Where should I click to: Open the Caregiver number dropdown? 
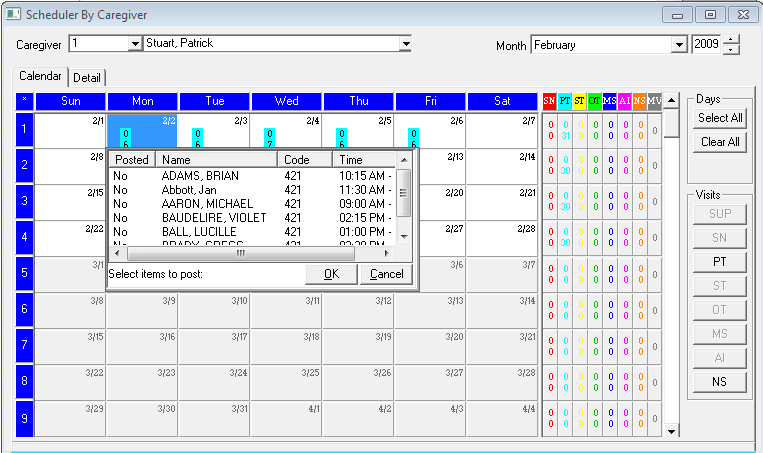point(135,44)
